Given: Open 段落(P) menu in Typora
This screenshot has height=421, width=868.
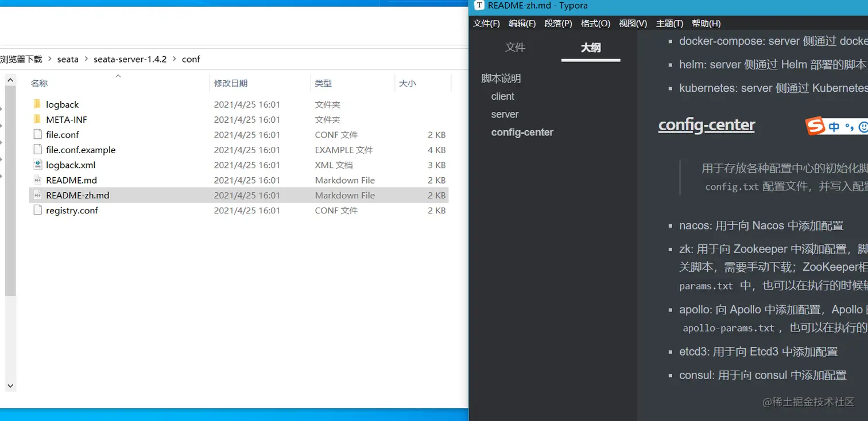Looking at the screenshot, I should point(558,24).
